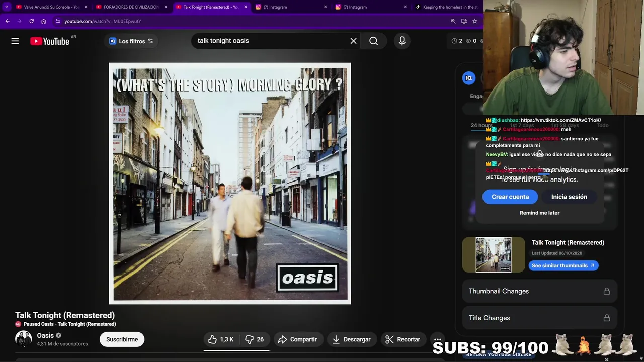Image resolution: width=644 pixels, height=362 pixels.
Task: Go back with the browser back arrow
Action: 7,21
